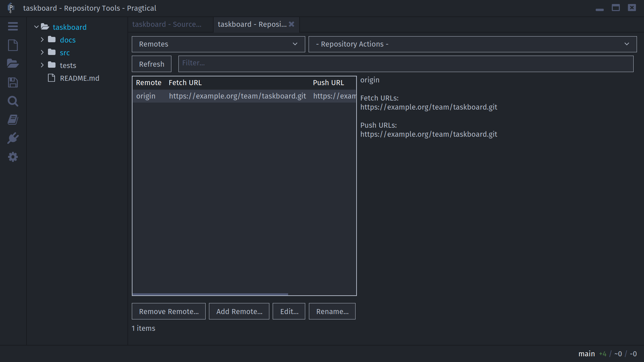The image size is (644, 362).
Task: Click the Fetch URL column header
Action: point(185,83)
